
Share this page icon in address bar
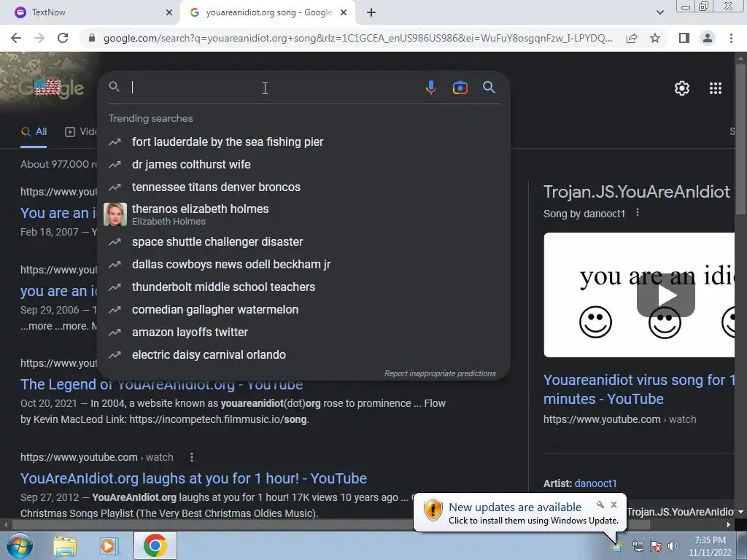pos(632,38)
